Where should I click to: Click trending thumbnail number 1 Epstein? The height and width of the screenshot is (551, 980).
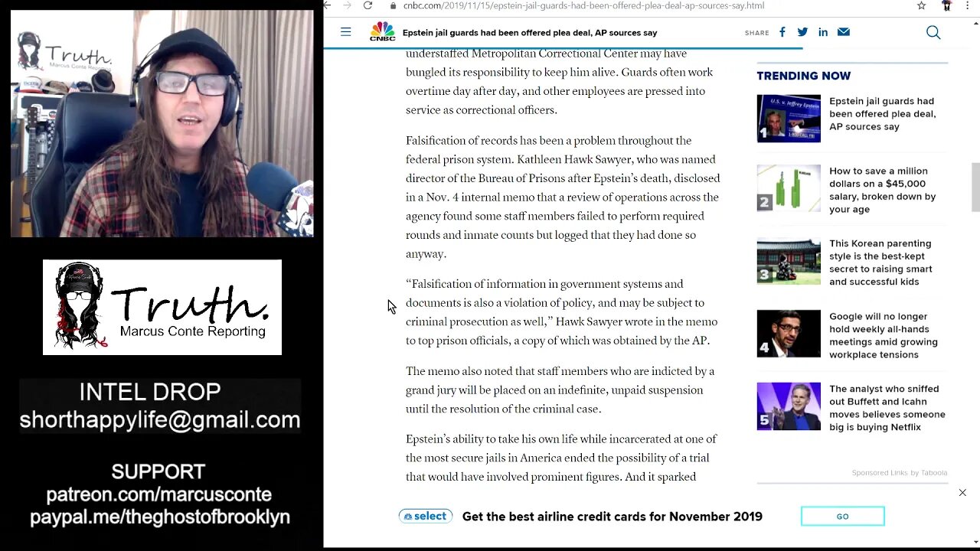pos(789,119)
